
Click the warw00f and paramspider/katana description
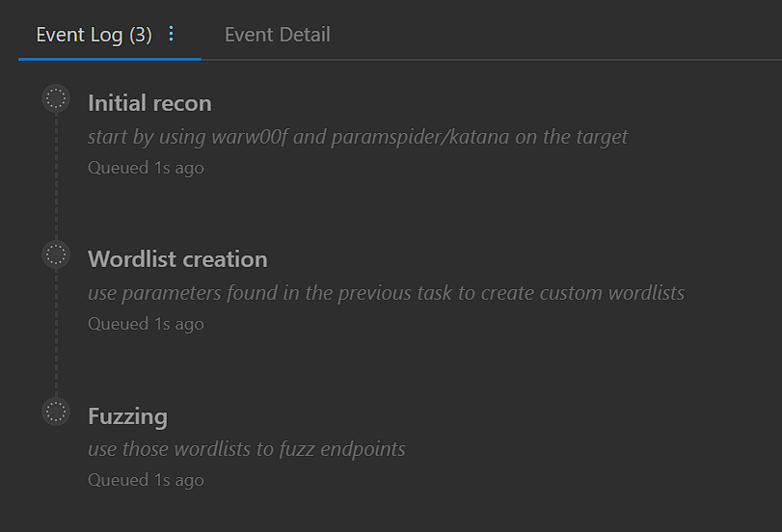click(357, 137)
